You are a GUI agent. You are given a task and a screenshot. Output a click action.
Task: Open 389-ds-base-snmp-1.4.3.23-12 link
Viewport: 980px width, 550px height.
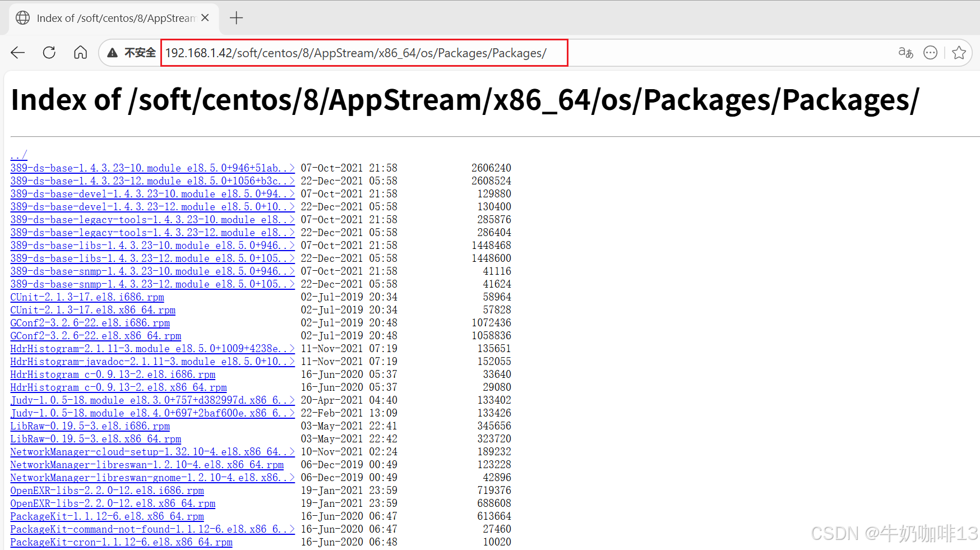point(152,284)
